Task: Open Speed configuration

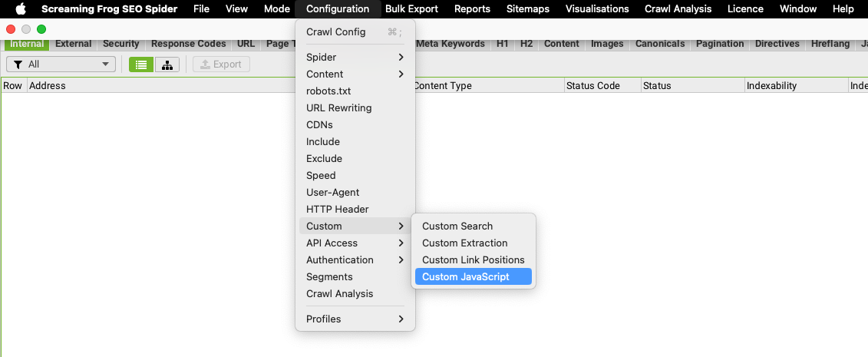Action: (355, 176)
